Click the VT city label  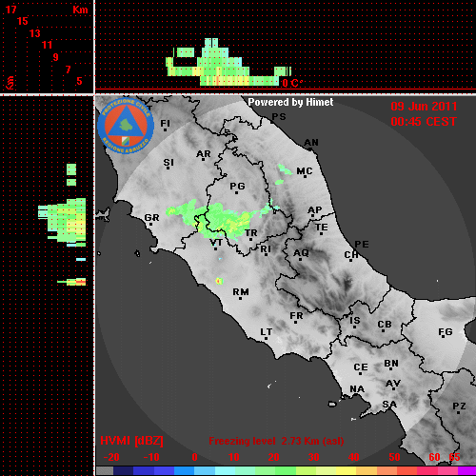(216, 243)
